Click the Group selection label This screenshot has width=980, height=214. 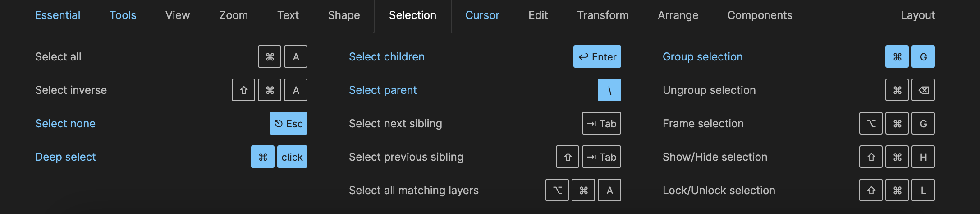click(702, 57)
